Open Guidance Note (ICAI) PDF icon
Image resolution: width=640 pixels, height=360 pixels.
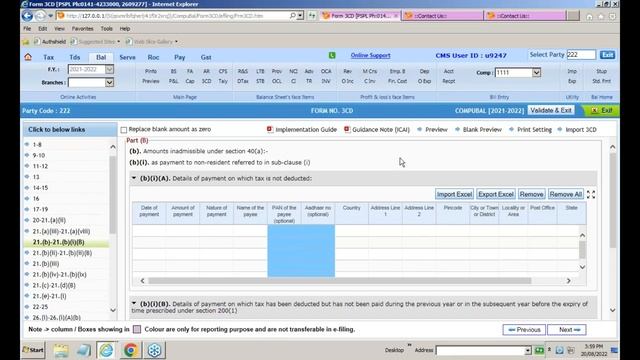pyautogui.click(x=347, y=129)
